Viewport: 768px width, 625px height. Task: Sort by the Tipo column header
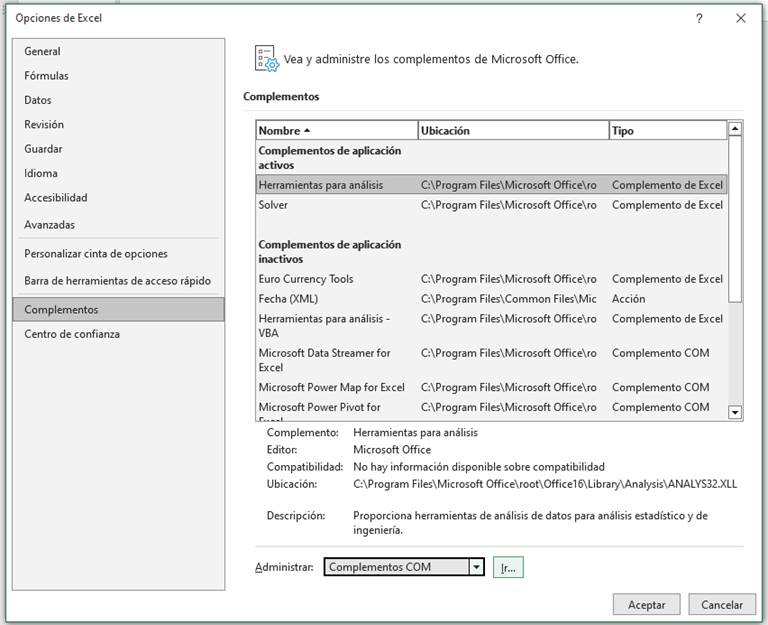668,131
